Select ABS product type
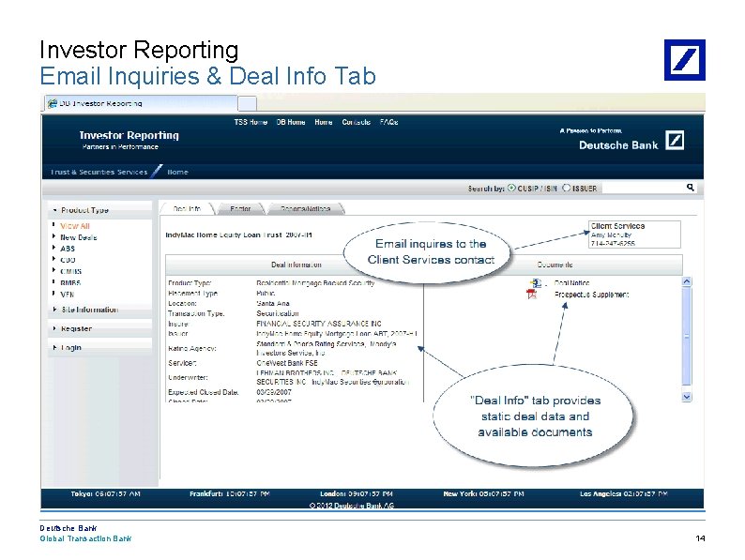The width and height of the screenshot is (745, 560). [x=68, y=249]
